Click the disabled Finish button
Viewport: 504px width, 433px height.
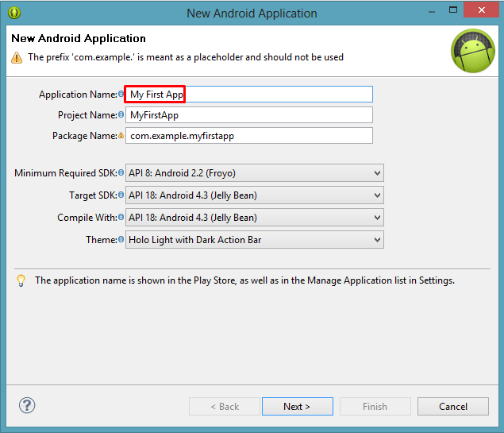(x=375, y=406)
